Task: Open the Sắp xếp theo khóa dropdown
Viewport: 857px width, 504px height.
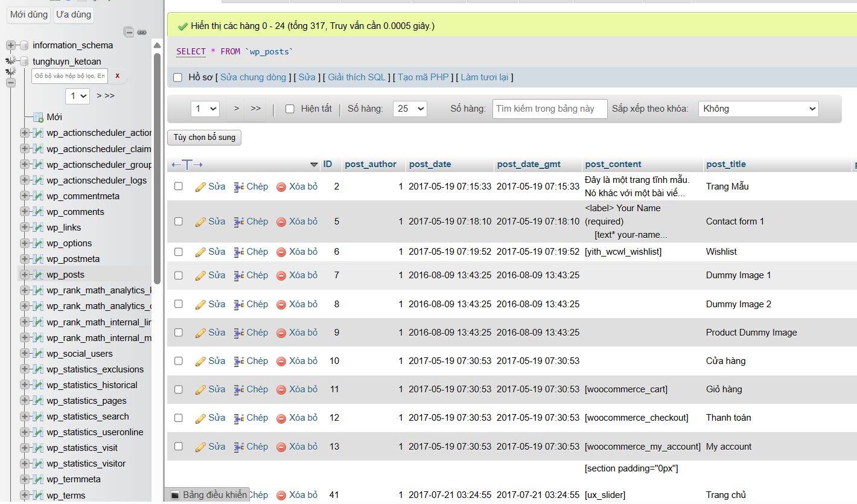Action: [x=758, y=109]
